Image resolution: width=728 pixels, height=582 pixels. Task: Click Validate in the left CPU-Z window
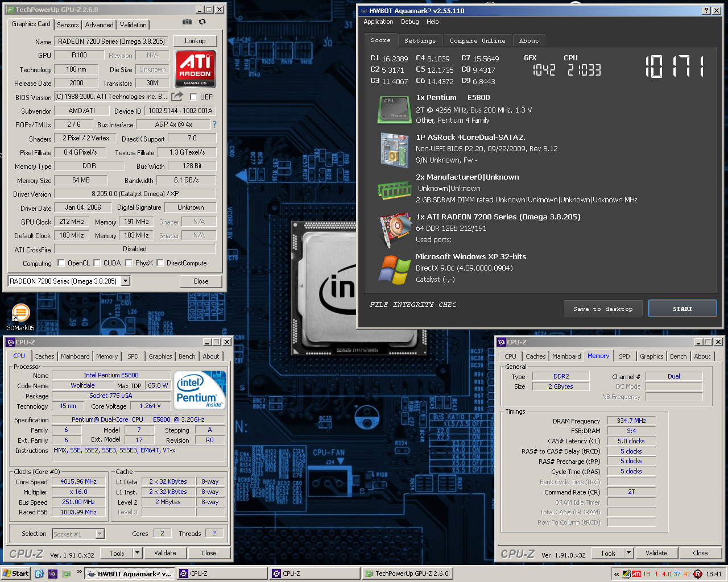[165, 553]
